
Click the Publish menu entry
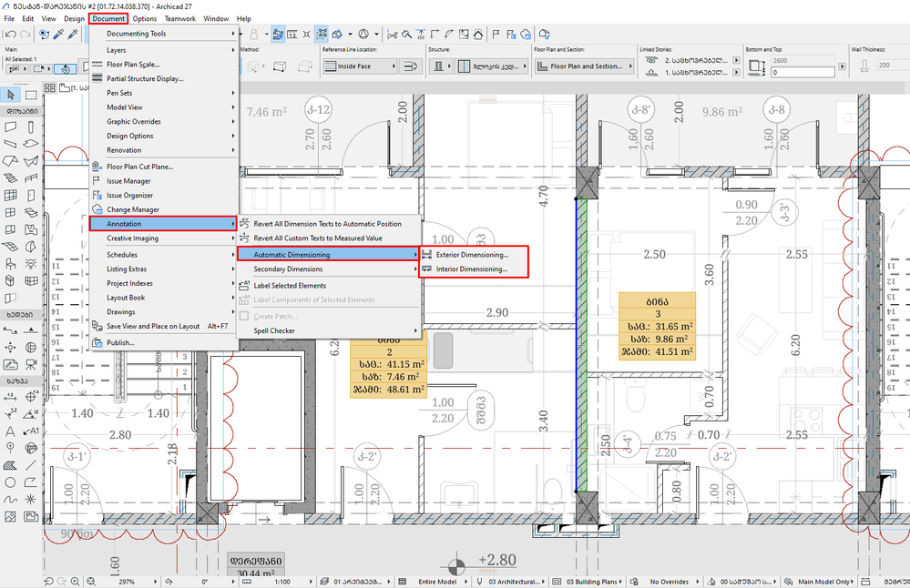pos(120,342)
